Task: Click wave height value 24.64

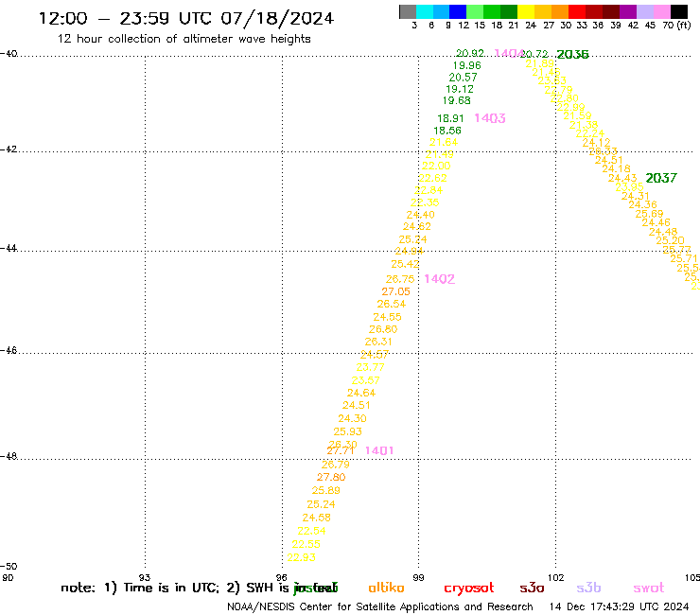Action: pos(361,393)
